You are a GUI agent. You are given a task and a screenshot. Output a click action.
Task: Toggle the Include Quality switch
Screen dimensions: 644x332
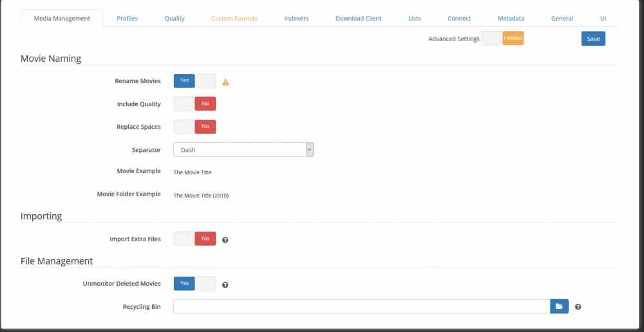coord(194,104)
